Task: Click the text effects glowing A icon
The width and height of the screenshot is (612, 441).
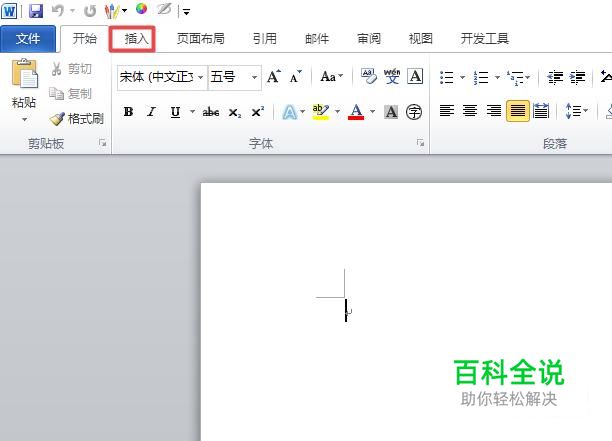Action: (x=289, y=112)
